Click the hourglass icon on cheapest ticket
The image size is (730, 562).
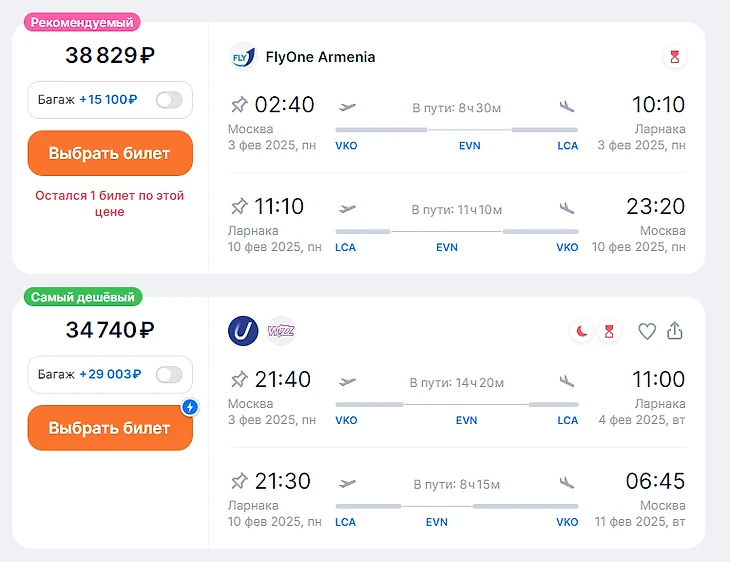pos(608,331)
